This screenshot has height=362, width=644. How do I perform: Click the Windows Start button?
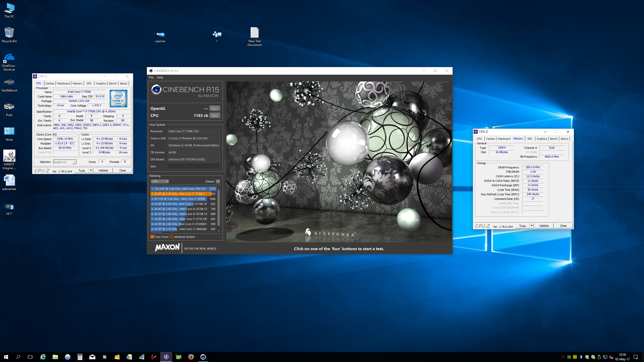point(6,357)
